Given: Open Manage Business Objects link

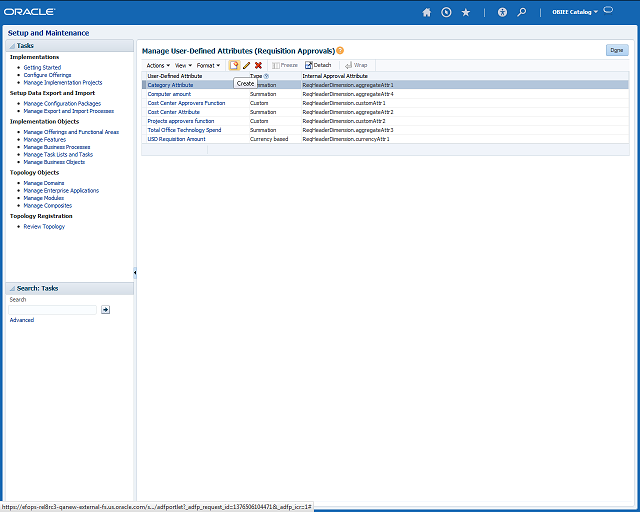Looking at the screenshot, I should point(54,162).
